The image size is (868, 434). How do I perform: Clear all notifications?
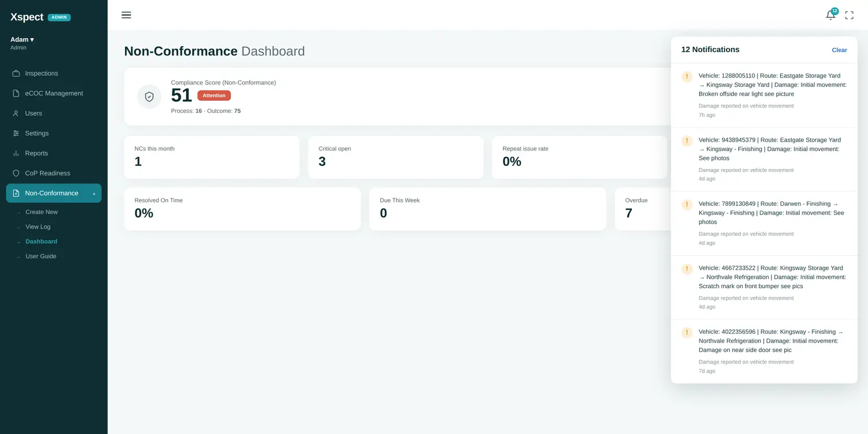point(839,50)
